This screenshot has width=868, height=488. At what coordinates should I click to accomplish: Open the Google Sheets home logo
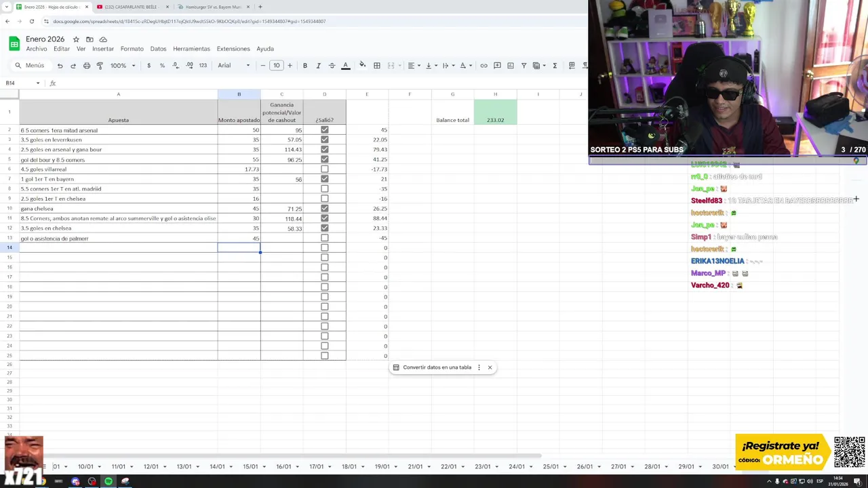[x=14, y=44]
